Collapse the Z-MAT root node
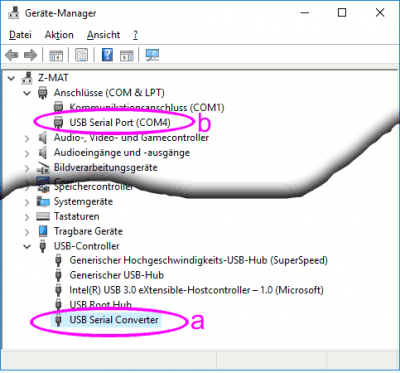Screen dimensions: 400x373 (12, 78)
